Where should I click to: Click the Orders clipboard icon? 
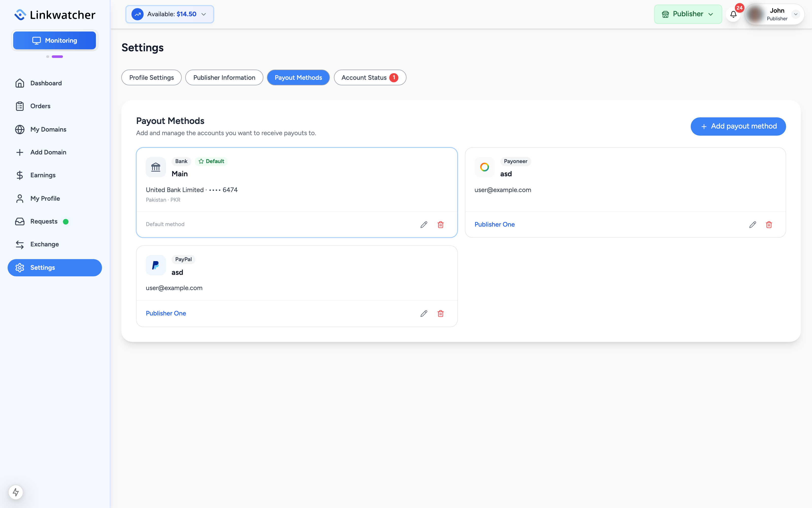[20, 106]
